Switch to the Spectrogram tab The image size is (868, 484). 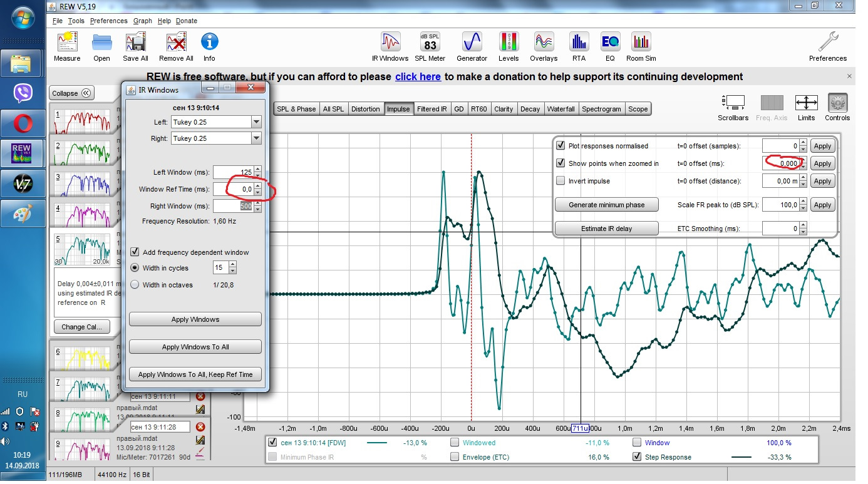pyautogui.click(x=601, y=109)
